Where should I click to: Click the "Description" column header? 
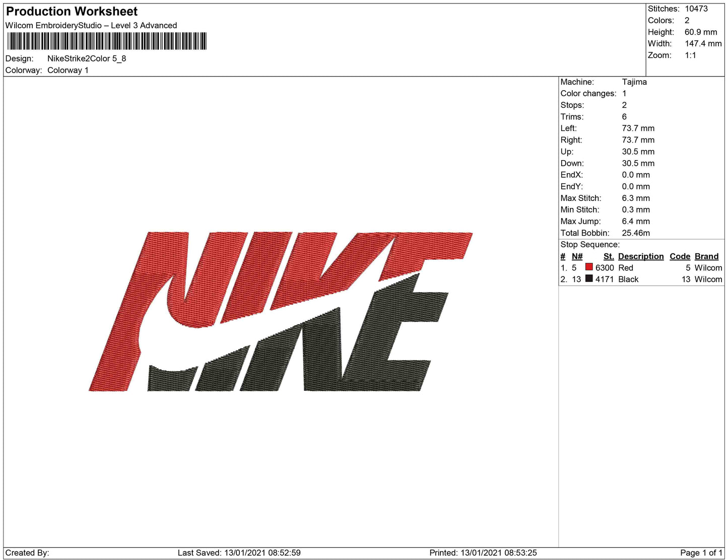coord(641,256)
